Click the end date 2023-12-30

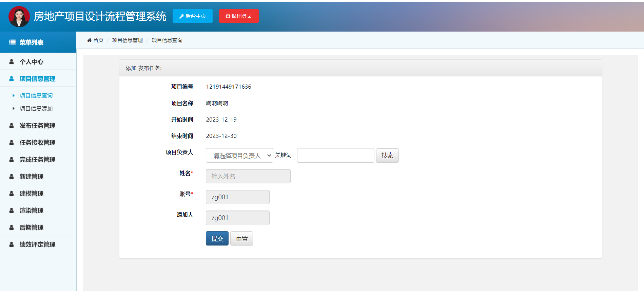[x=221, y=136]
